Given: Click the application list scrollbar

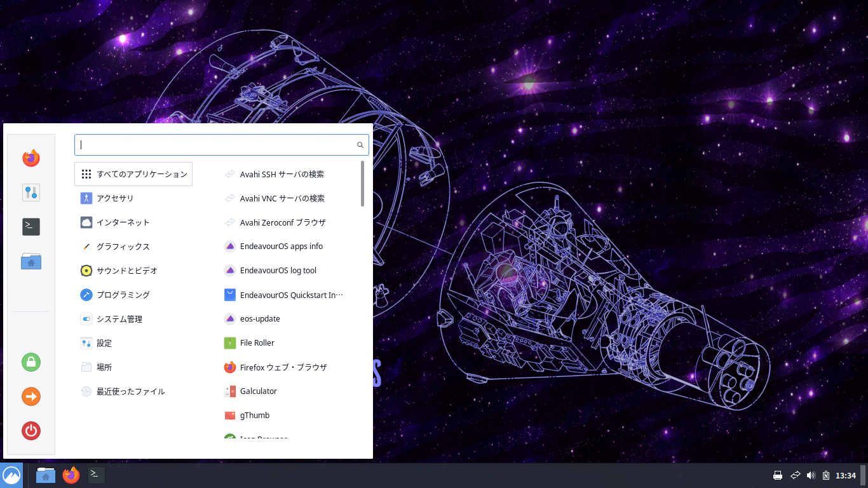Looking at the screenshot, I should pyautogui.click(x=362, y=184).
